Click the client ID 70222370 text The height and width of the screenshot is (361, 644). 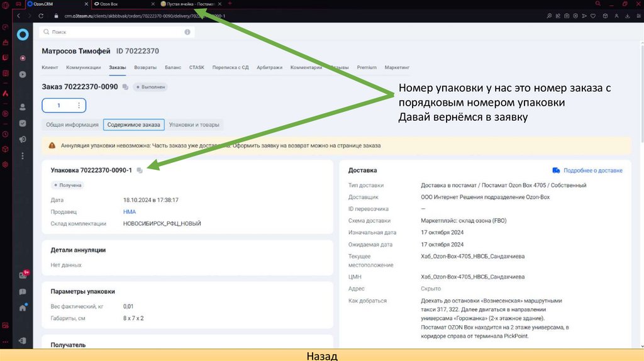point(138,51)
